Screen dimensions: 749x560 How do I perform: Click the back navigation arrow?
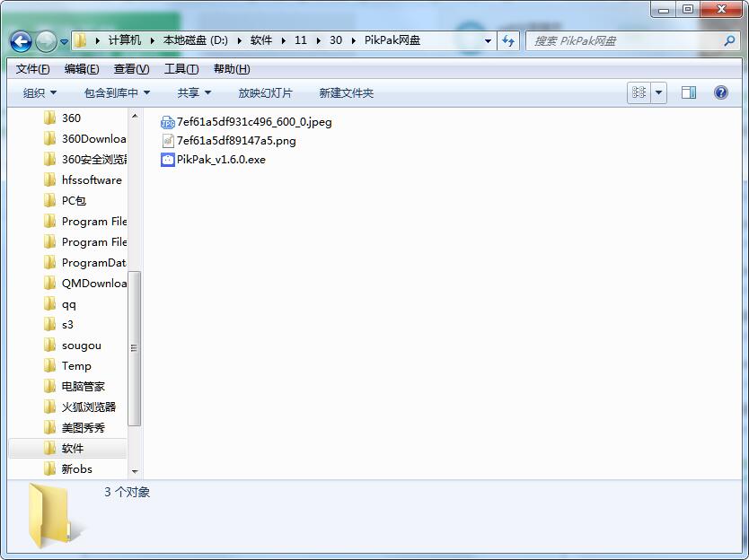20,40
